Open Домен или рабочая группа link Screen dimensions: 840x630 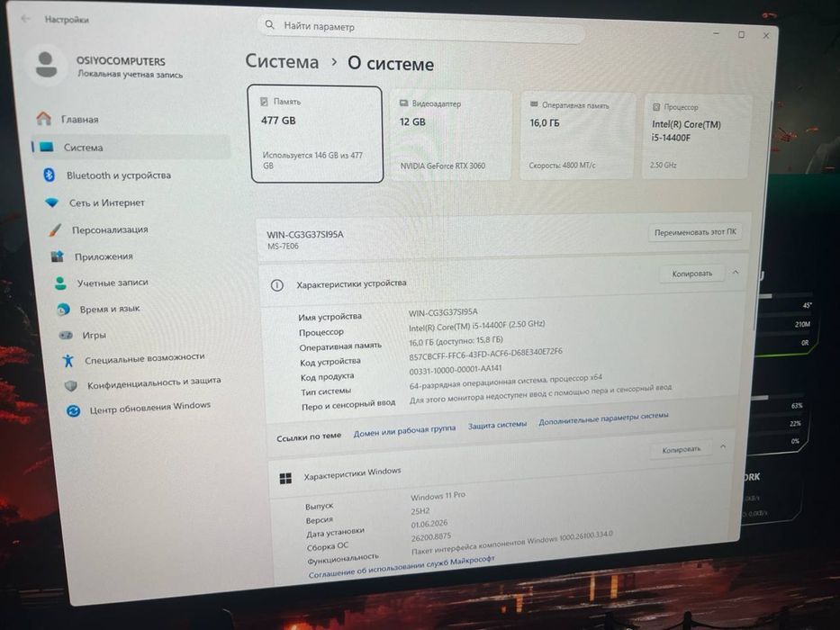(404, 430)
